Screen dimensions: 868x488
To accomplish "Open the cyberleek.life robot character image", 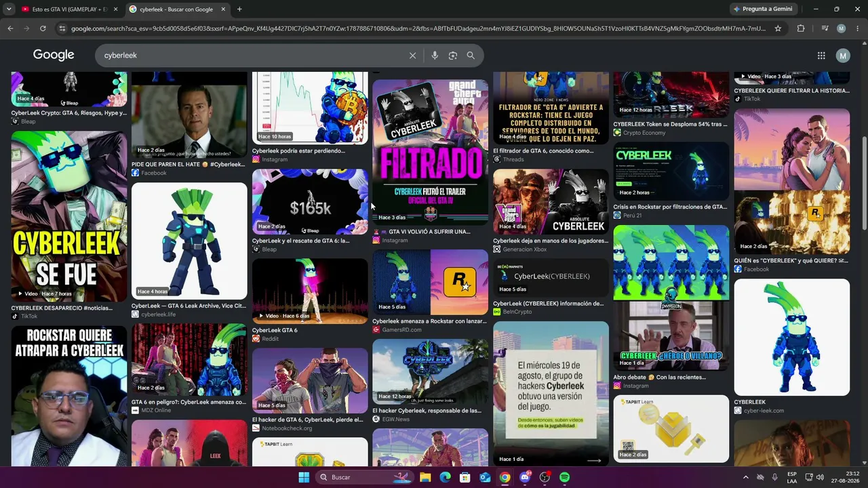I will click(189, 240).
